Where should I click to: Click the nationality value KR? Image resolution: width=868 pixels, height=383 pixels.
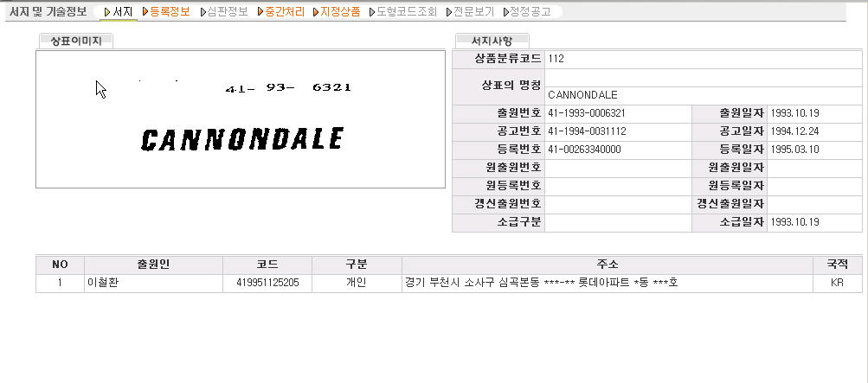[837, 283]
